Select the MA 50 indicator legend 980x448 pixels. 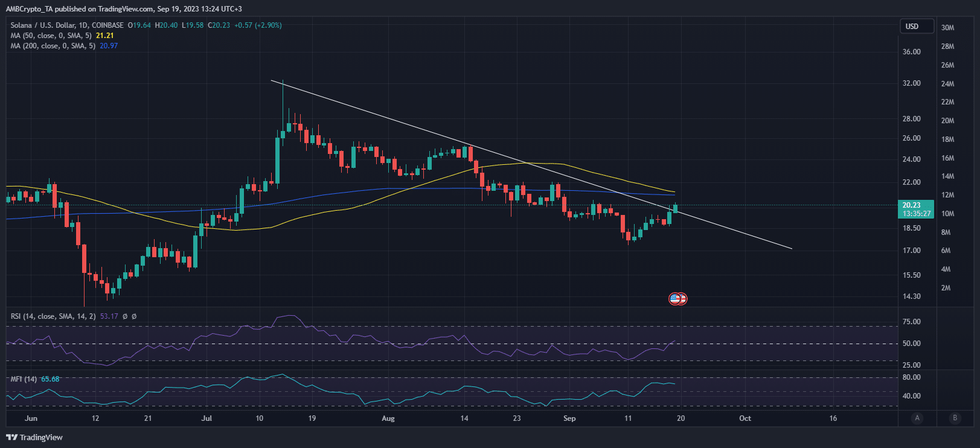pyautogui.click(x=51, y=36)
